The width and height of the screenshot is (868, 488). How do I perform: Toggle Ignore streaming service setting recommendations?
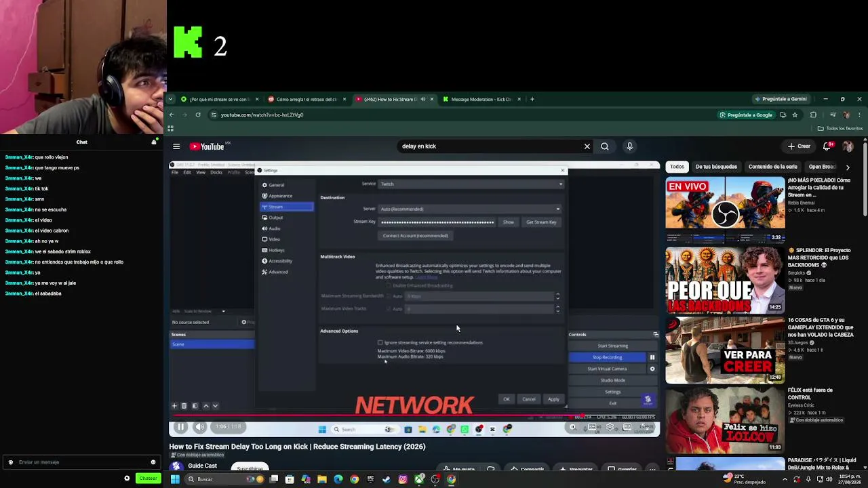tap(380, 343)
